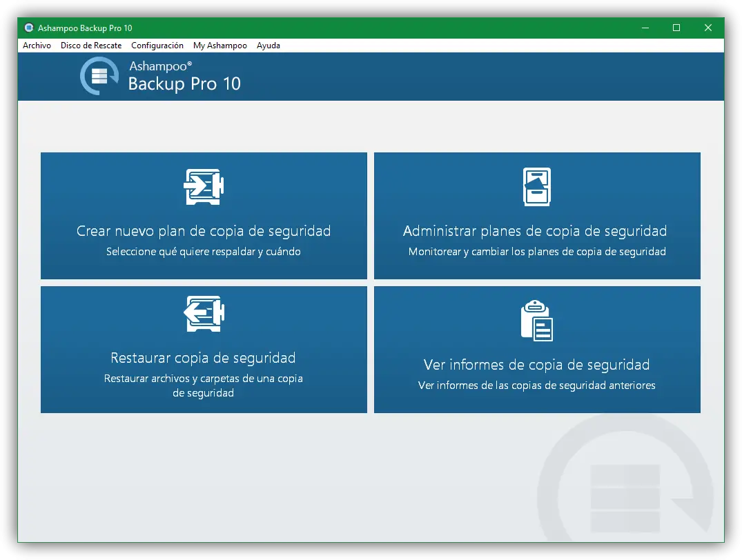The height and width of the screenshot is (560, 742).
Task: Open the My Ashampoo menu
Action: tap(220, 46)
